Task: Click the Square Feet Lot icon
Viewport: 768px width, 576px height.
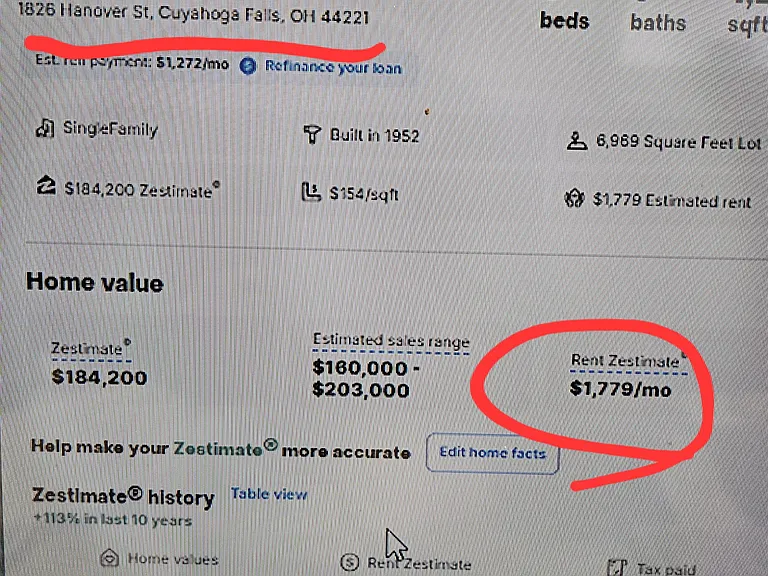Action: pos(576,141)
